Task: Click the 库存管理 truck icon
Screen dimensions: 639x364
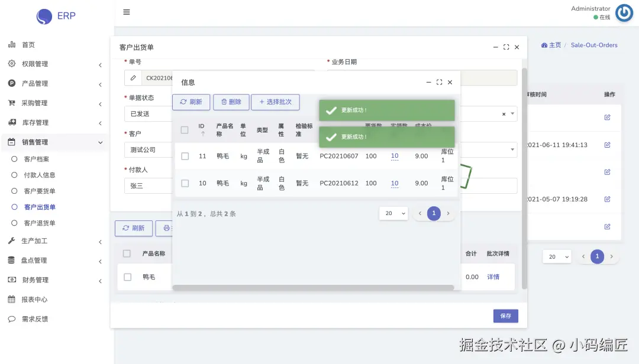Action: coord(12,122)
